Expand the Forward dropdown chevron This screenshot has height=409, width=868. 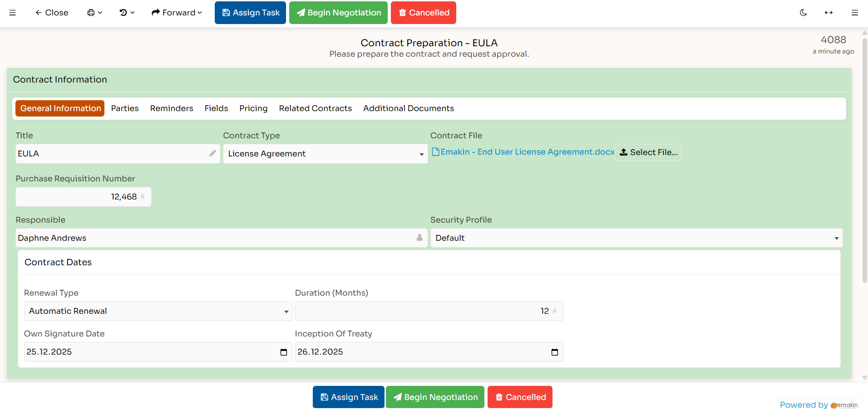[x=199, y=13]
